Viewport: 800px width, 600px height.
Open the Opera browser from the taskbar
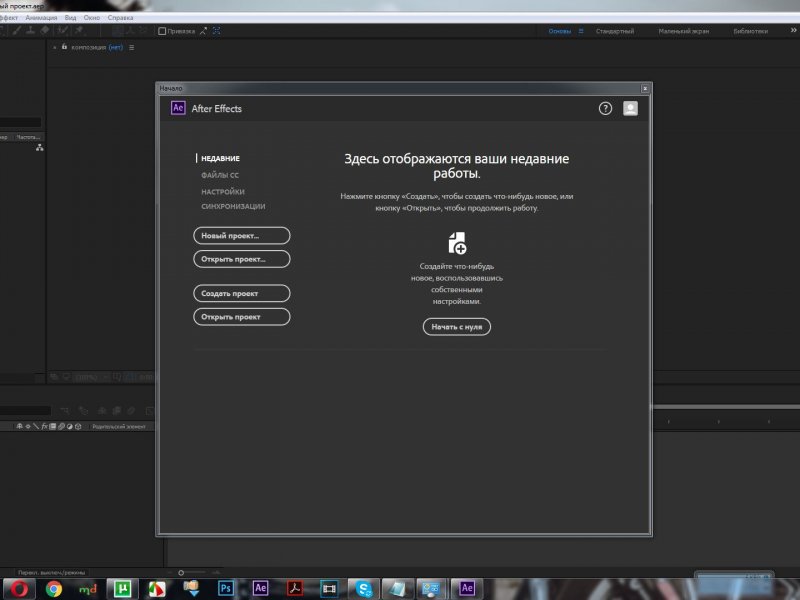(19, 589)
